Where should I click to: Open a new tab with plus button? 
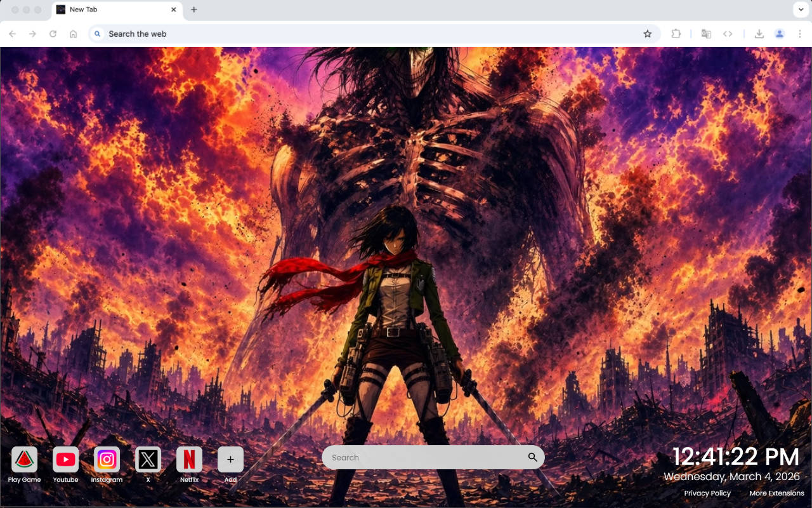click(193, 10)
